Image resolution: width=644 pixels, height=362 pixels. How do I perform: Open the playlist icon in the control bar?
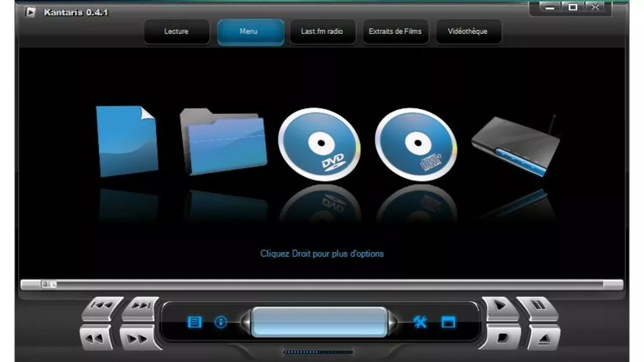tap(194, 322)
